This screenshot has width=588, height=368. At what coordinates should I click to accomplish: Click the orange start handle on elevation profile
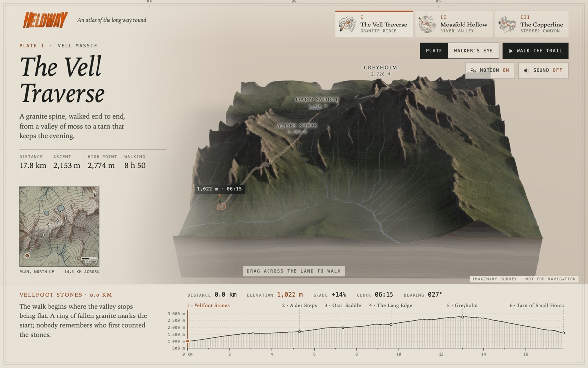[187, 341]
